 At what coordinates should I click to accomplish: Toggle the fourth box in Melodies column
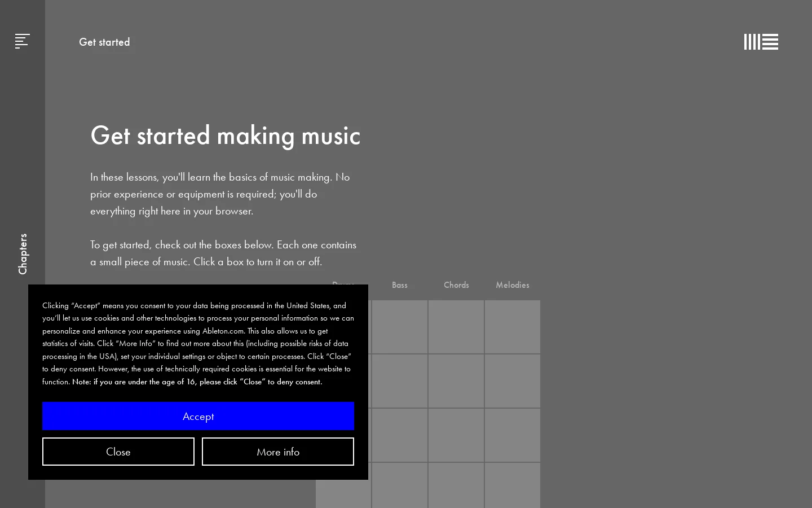(x=513, y=485)
